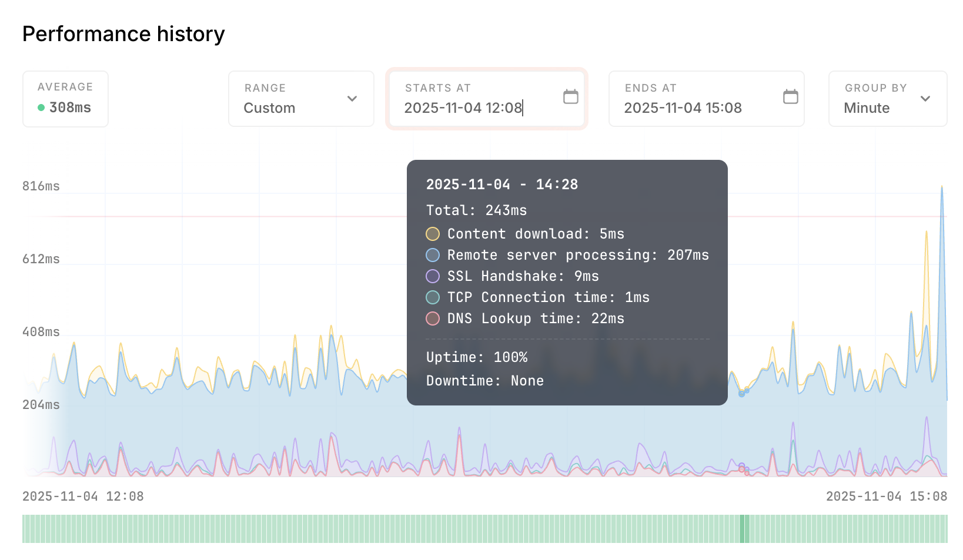Open the Ends At calendar picker icon
This screenshot has width=963, height=560.
tap(790, 97)
